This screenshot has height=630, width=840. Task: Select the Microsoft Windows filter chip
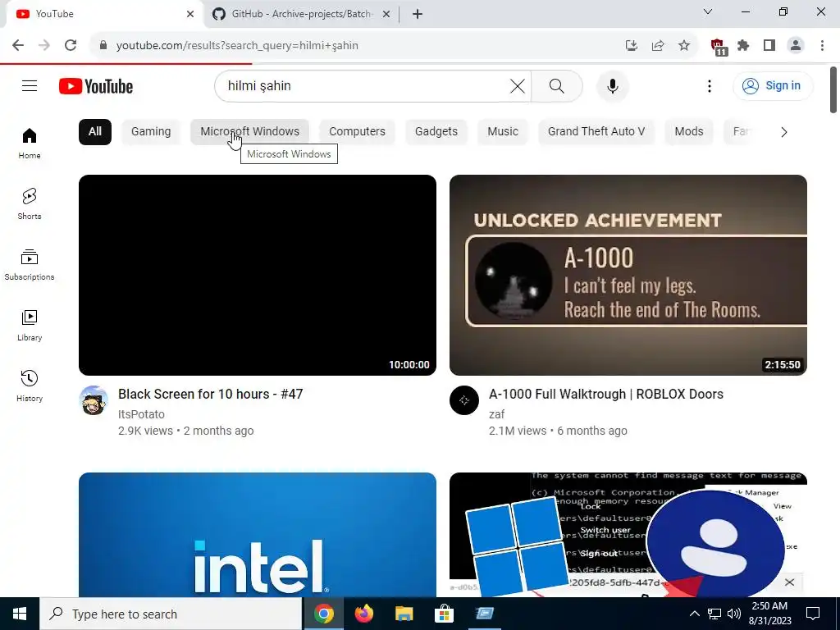249,132
